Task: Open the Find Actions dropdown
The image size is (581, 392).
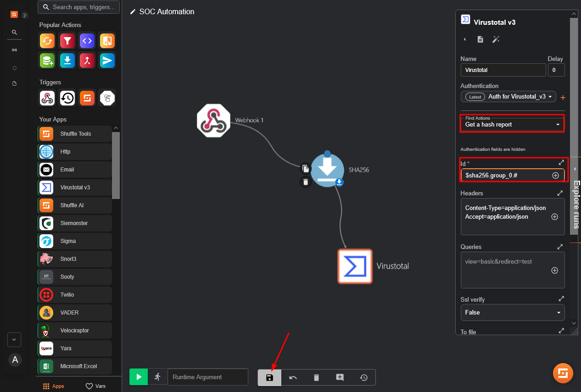Action: click(x=512, y=124)
